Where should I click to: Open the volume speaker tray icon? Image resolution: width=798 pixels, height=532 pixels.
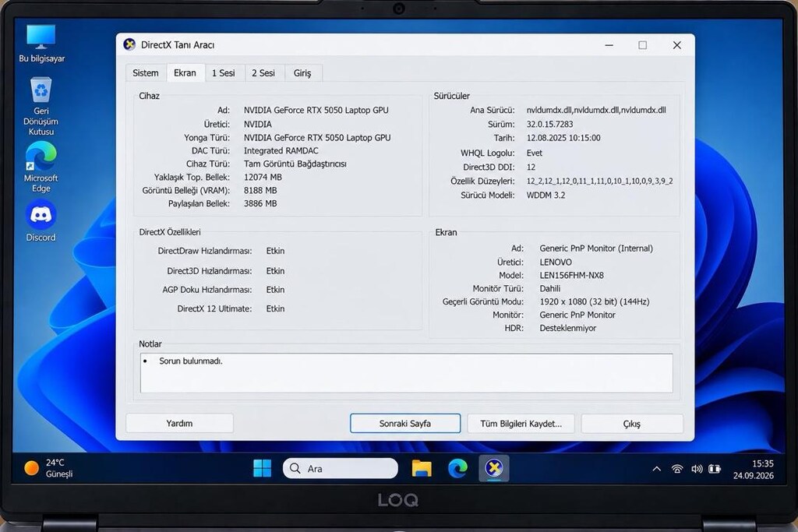click(x=696, y=469)
